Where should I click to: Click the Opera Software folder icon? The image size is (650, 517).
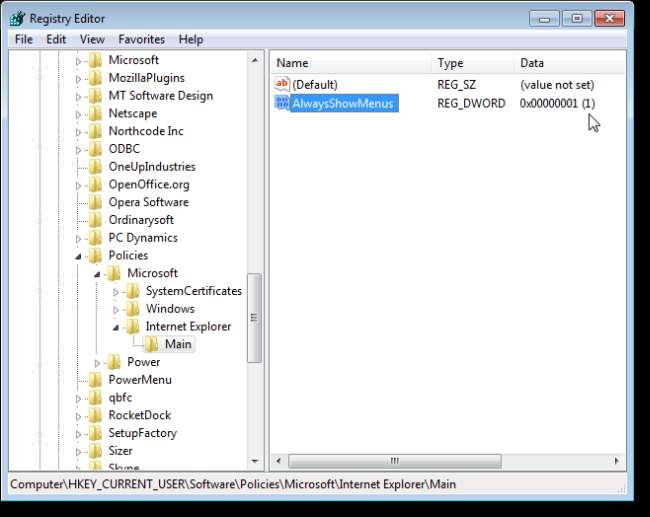[96, 202]
